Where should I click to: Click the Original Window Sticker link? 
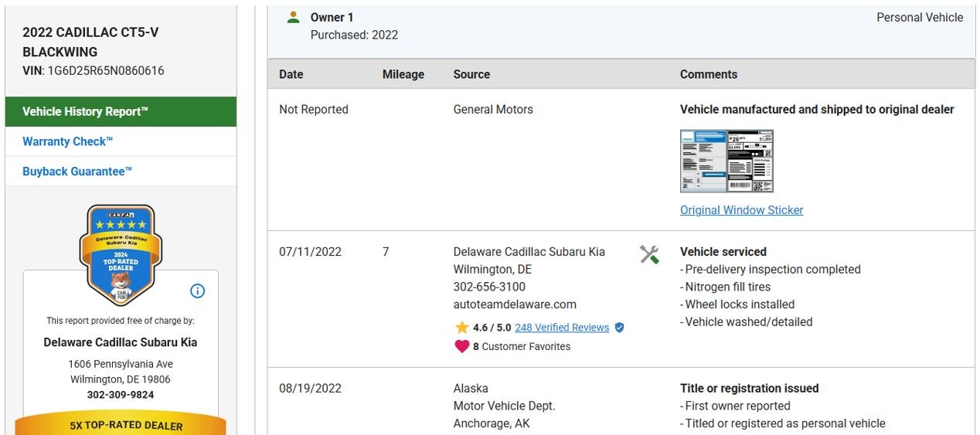[x=741, y=210]
